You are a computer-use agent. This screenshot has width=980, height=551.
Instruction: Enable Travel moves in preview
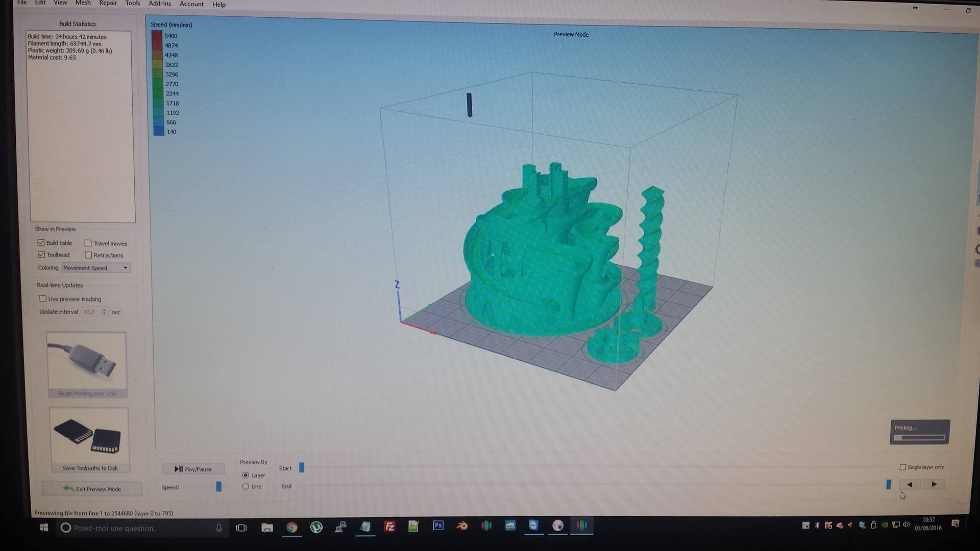tap(88, 243)
